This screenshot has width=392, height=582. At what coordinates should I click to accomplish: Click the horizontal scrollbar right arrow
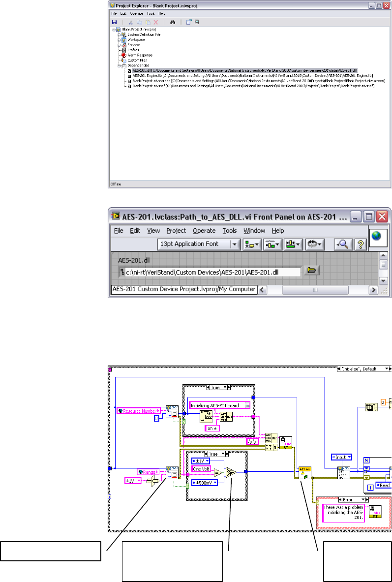[x=373, y=290]
